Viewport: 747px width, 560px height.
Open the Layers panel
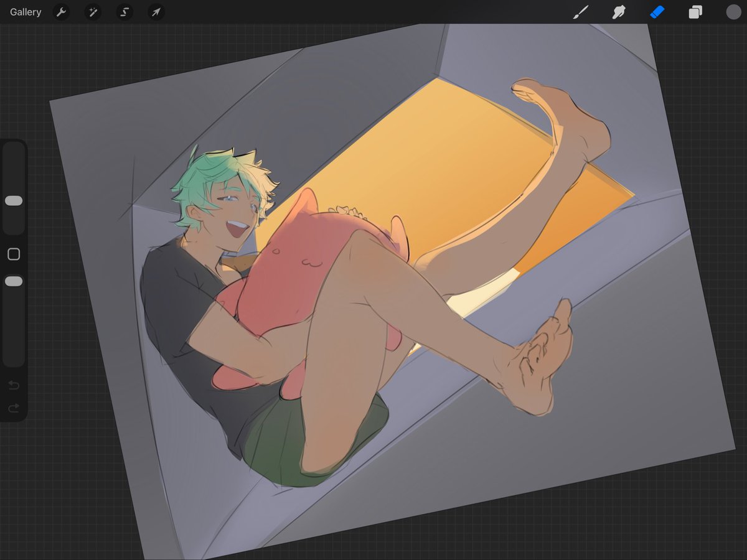695,12
